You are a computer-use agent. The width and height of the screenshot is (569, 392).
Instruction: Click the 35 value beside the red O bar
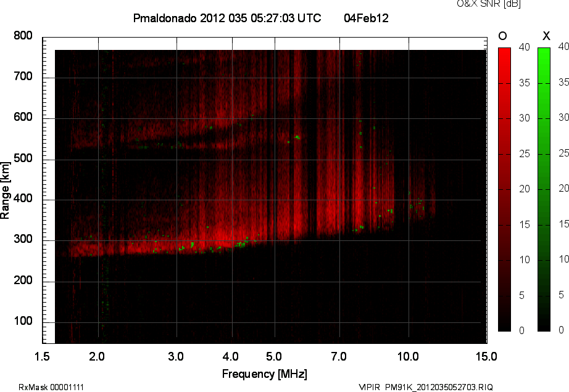(524, 83)
